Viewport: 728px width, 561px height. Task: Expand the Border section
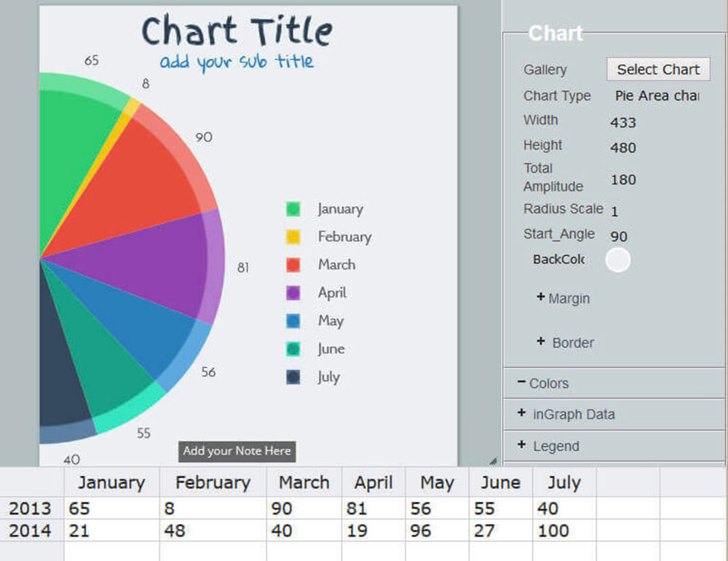pyautogui.click(x=564, y=342)
